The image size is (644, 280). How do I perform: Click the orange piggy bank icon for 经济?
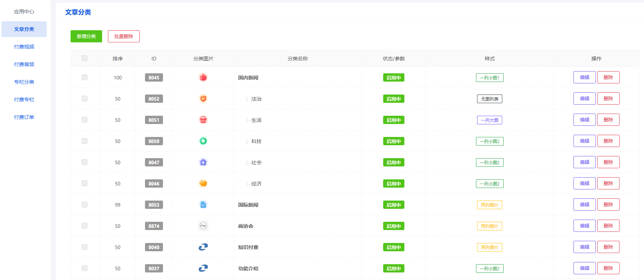tap(203, 183)
